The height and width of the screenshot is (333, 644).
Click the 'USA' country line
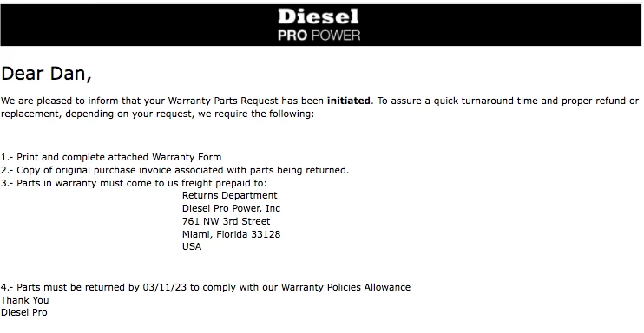(x=192, y=247)
